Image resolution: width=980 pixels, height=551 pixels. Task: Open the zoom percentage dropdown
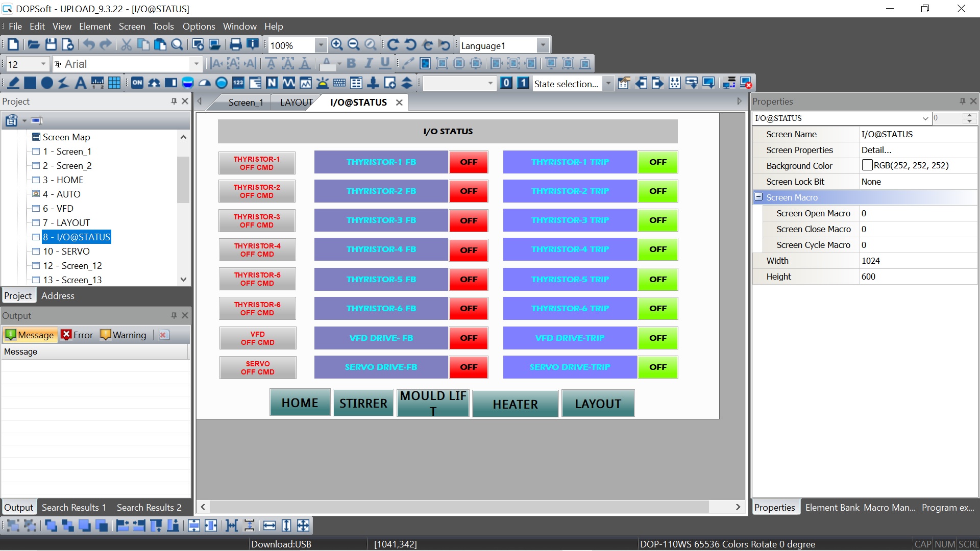tap(321, 45)
